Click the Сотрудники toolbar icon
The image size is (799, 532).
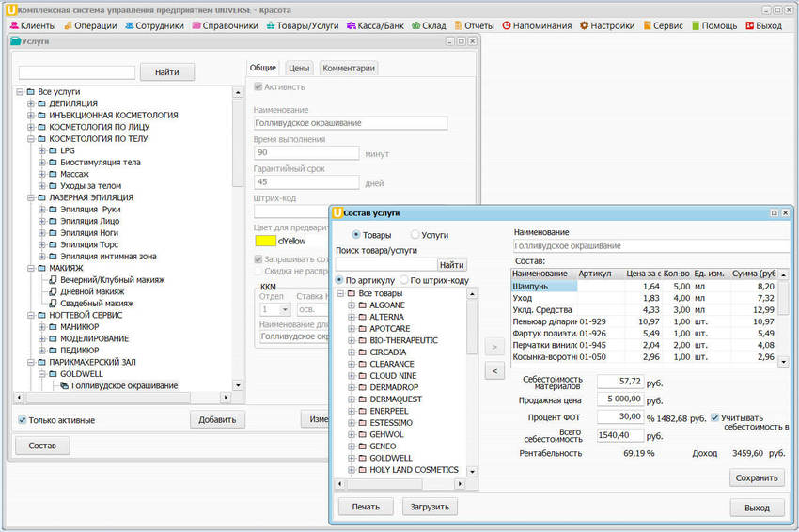(x=130, y=25)
